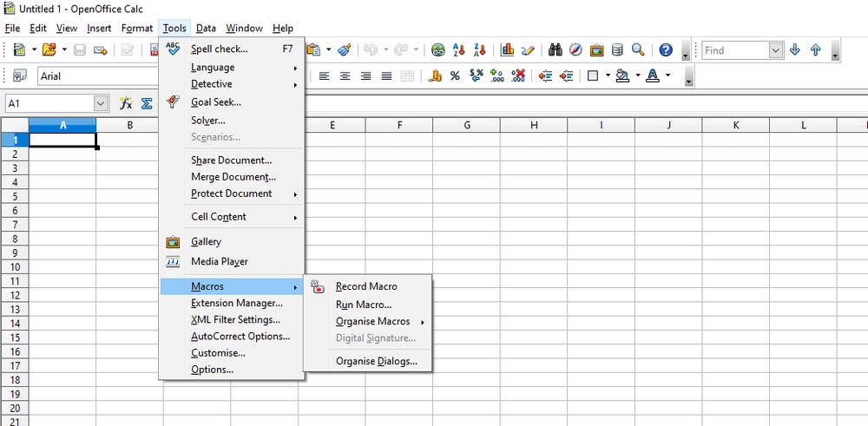Viewport: 868px width, 426px height.
Task: Click the Sort Ascending toolbar icon
Action: coord(460,50)
